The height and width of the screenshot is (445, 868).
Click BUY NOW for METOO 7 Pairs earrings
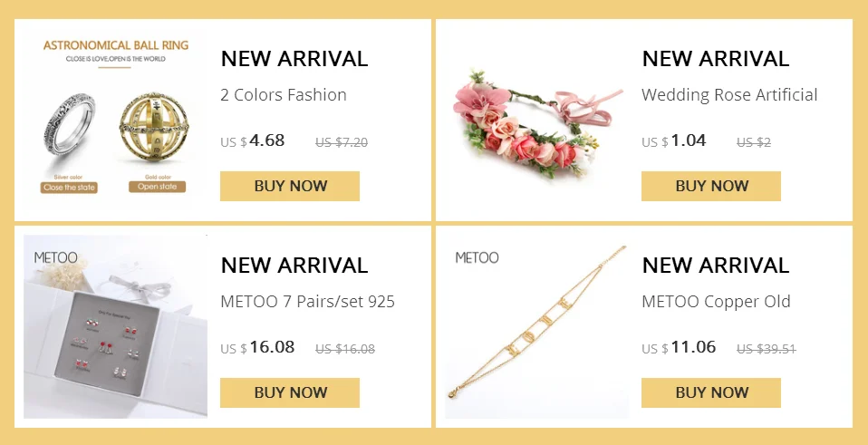click(x=290, y=392)
